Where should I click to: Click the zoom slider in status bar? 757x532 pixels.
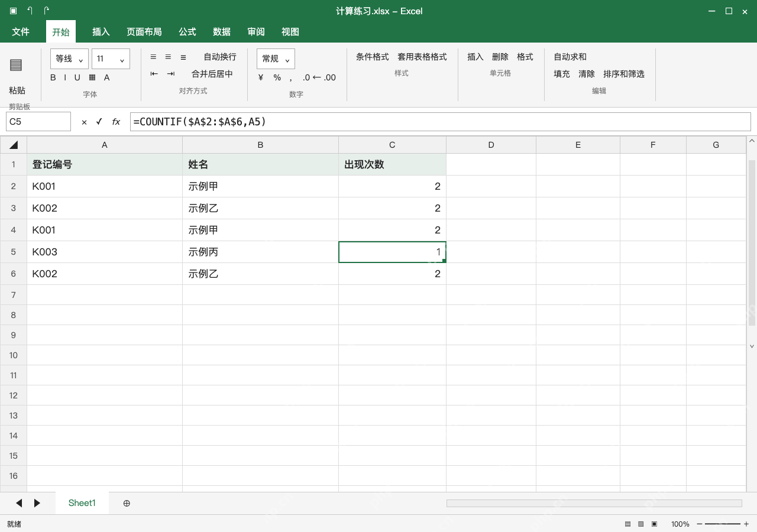(x=723, y=524)
